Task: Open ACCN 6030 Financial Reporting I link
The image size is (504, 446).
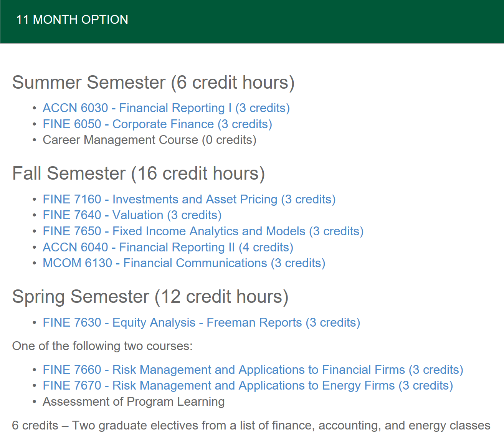Action: pos(166,108)
